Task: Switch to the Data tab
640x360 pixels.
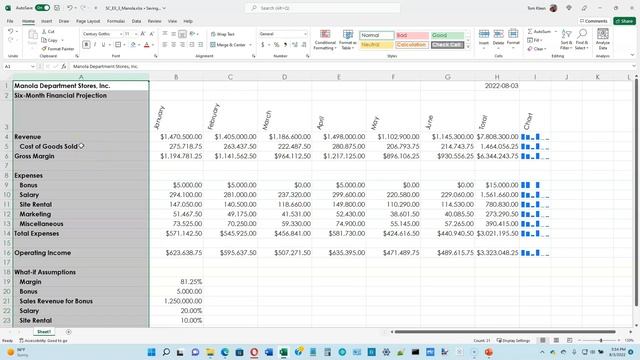Action: pos(136,21)
